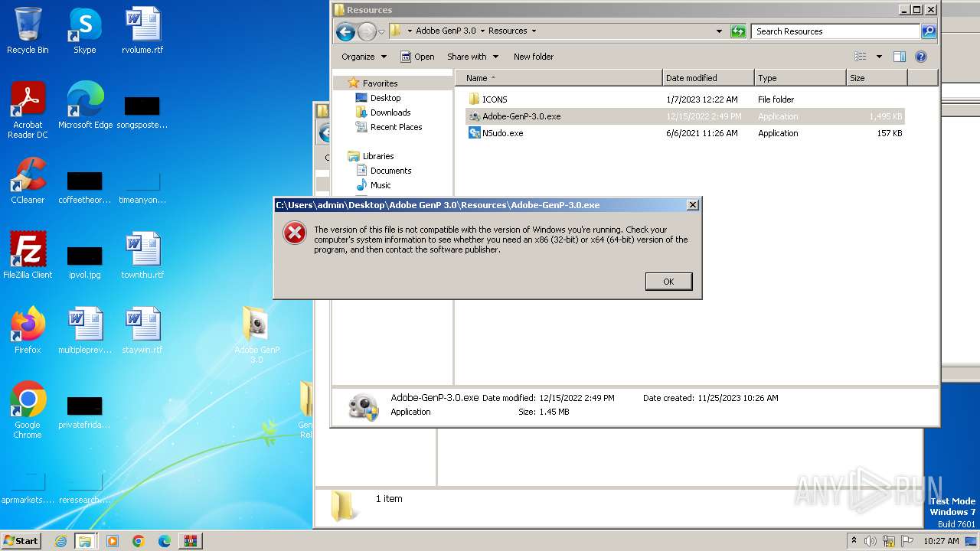Open the Recycle Bin desktop icon
The image size is (980, 551).
(28, 31)
